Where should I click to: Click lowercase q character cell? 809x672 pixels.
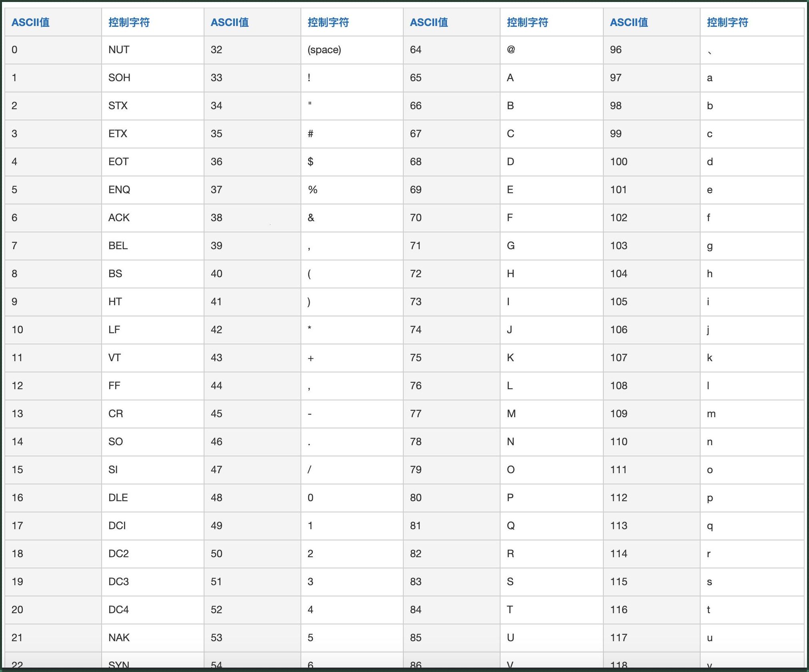[752, 526]
